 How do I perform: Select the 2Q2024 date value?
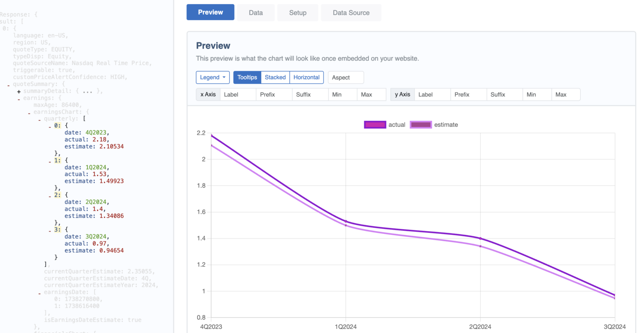[96, 202]
